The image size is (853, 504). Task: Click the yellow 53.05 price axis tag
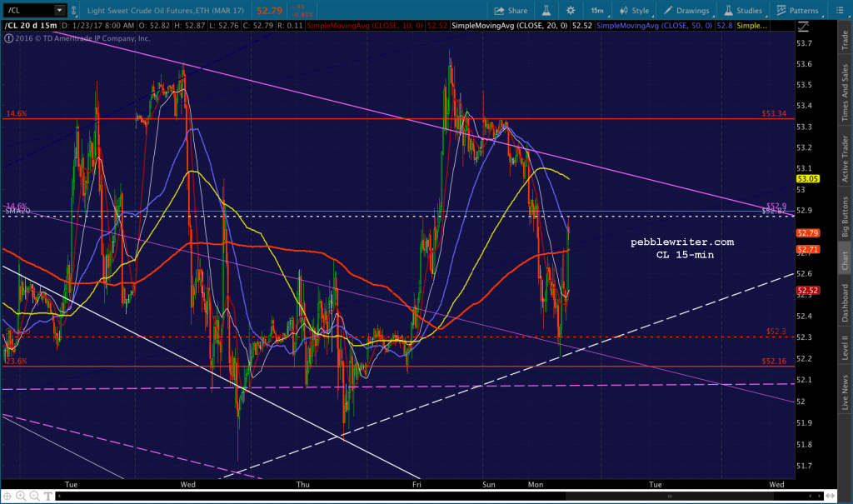coord(808,178)
